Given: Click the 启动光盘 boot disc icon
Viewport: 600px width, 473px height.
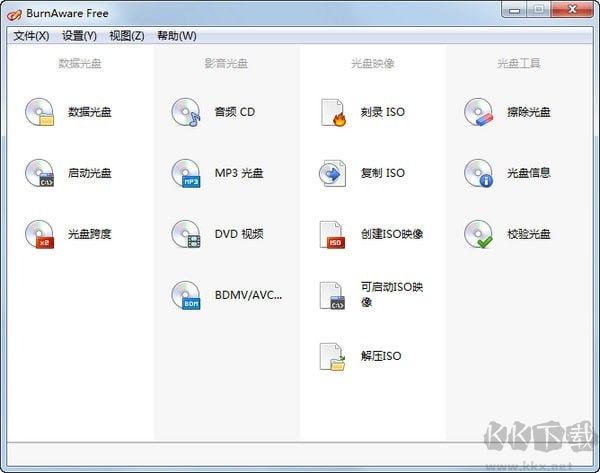Looking at the screenshot, I should [x=39, y=173].
